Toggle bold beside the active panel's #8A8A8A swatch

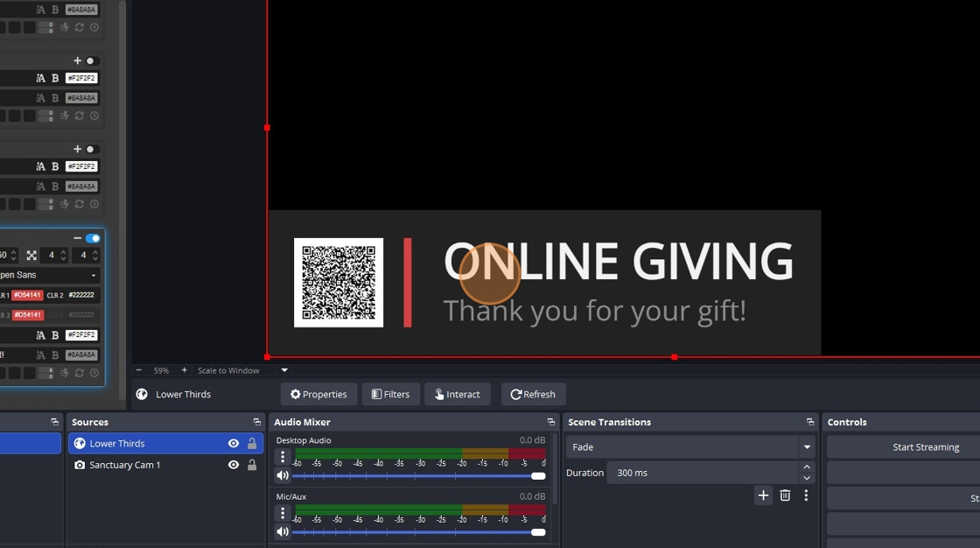(55, 355)
